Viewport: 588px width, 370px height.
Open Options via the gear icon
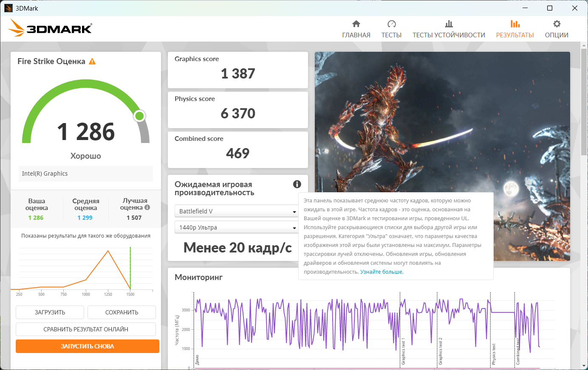(557, 24)
